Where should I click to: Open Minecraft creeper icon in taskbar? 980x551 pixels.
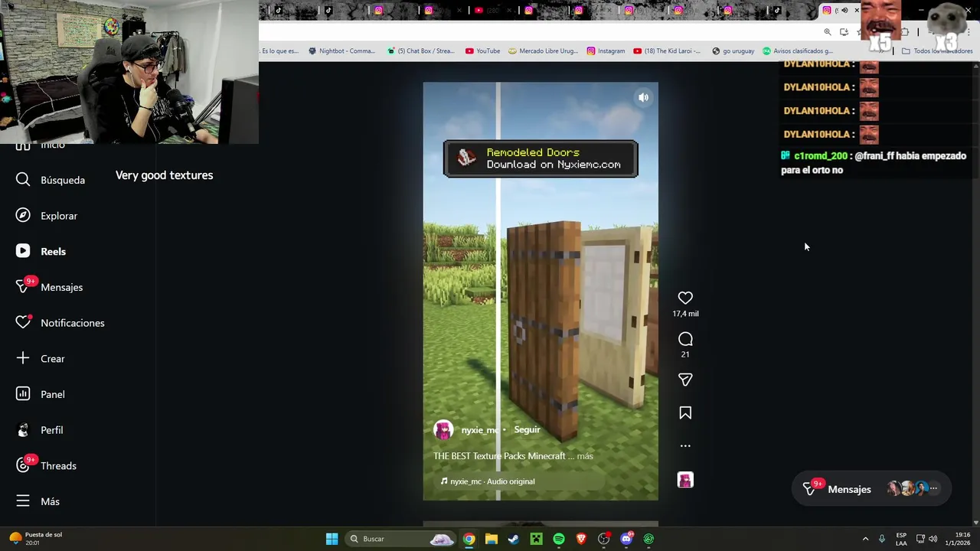tap(537, 539)
